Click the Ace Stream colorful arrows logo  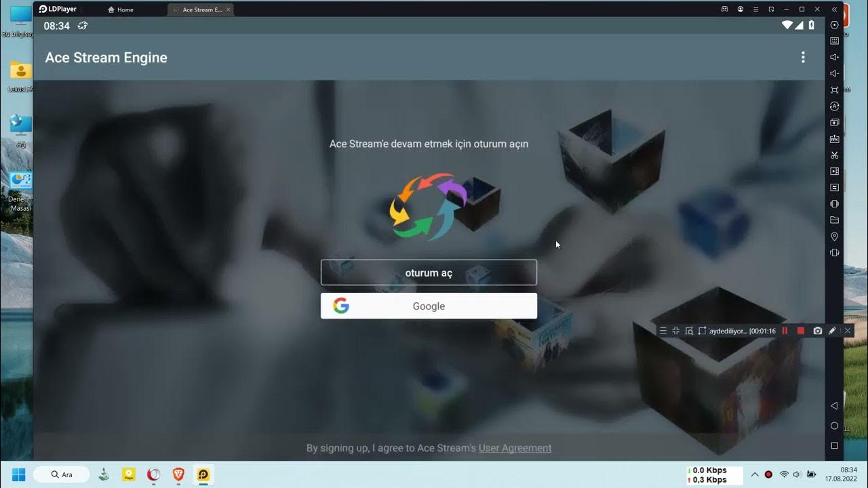[x=429, y=206]
